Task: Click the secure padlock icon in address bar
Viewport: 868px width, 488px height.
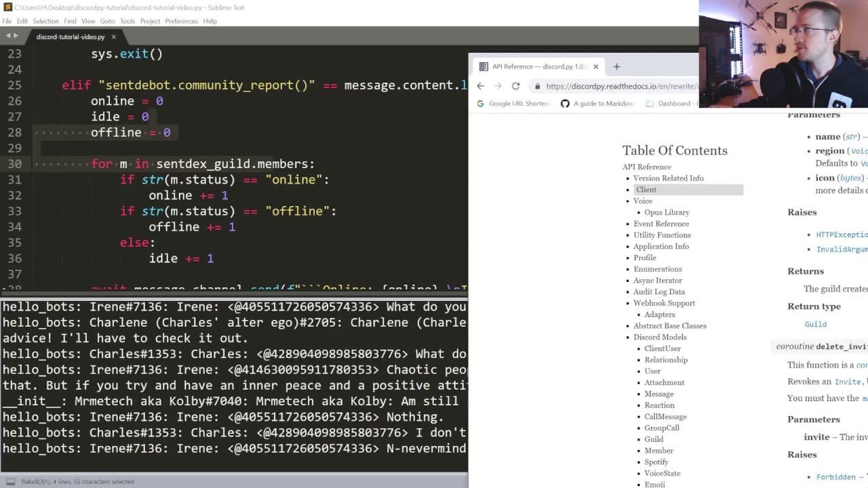Action: 537,86
